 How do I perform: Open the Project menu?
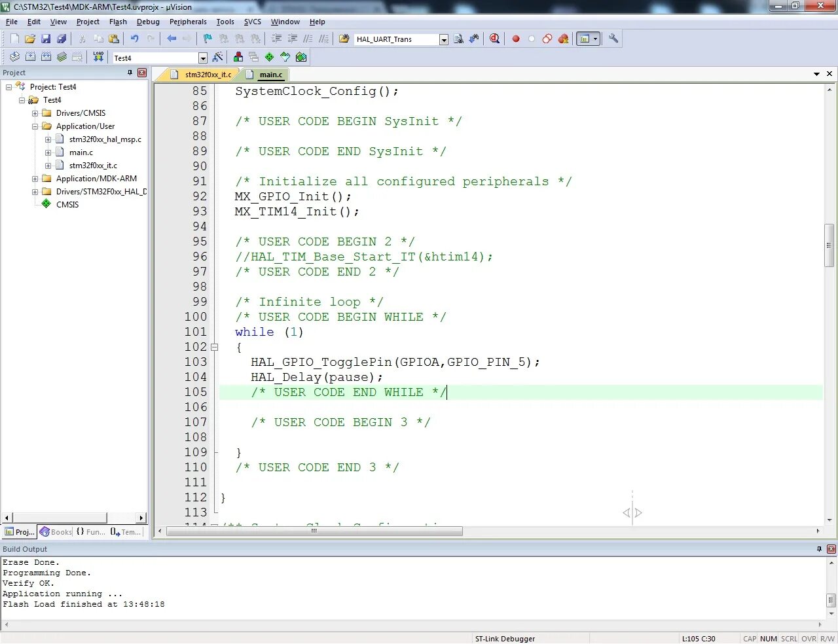pyautogui.click(x=88, y=22)
